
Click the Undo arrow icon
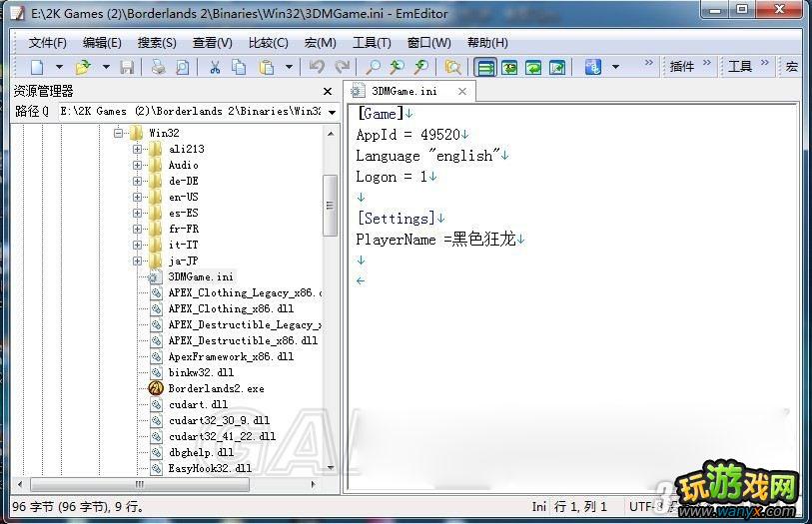[x=317, y=67]
